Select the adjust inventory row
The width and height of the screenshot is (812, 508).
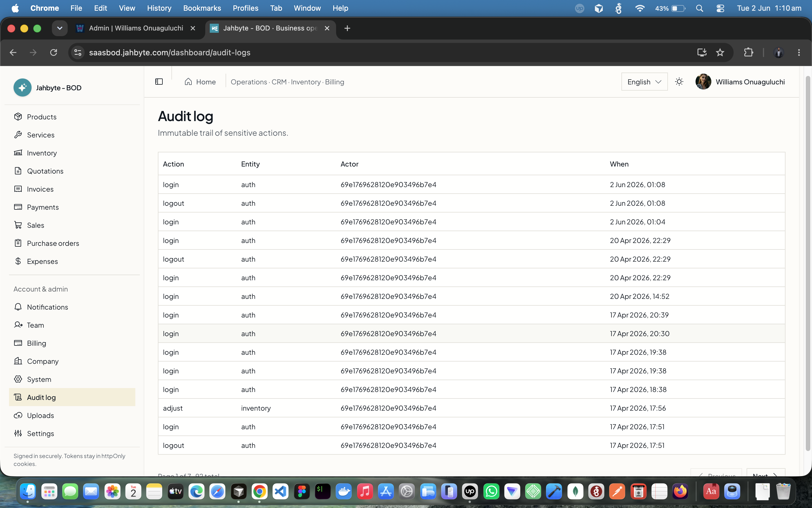pos(471,408)
